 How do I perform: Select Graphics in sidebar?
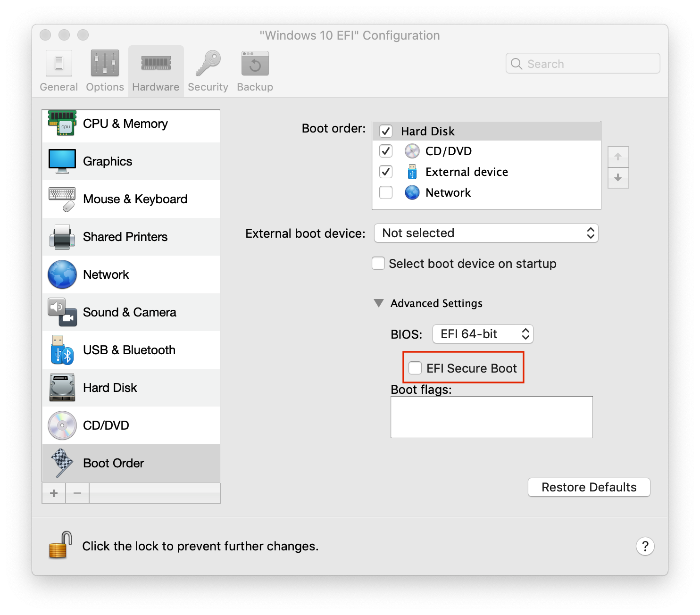coord(131,161)
